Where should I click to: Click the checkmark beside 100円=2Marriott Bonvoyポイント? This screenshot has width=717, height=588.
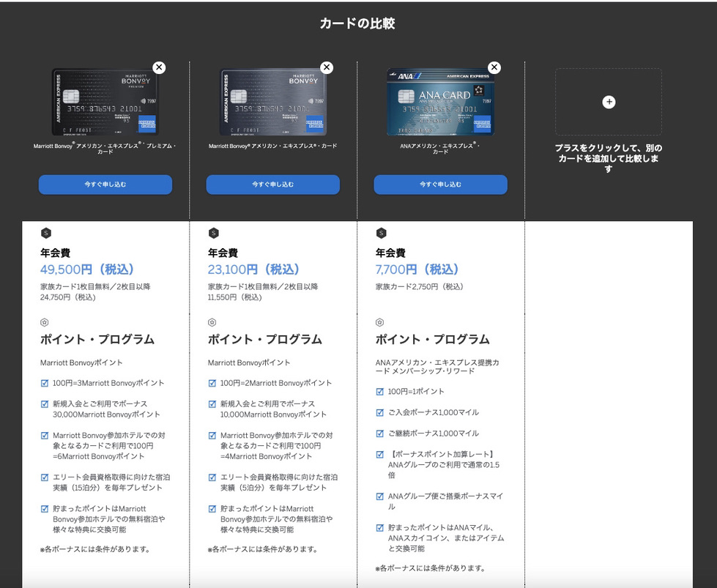click(212, 383)
